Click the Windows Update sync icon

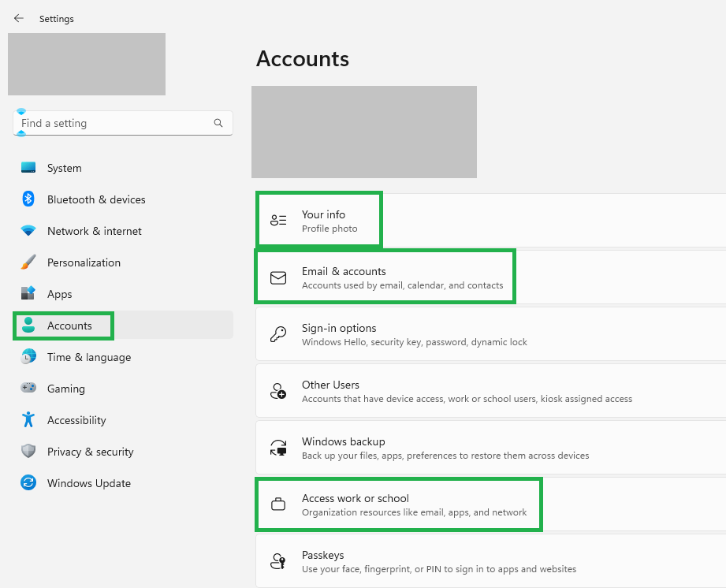click(x=28, y=482)
